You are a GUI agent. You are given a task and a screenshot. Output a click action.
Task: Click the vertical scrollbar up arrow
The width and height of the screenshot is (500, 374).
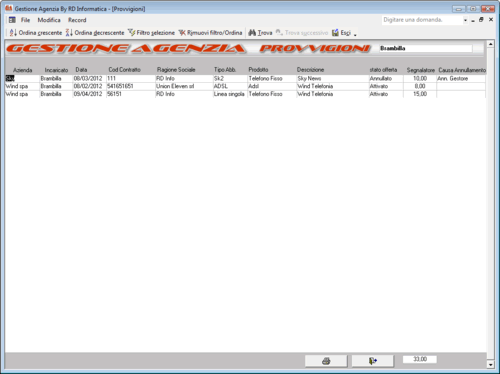point(490,44)
